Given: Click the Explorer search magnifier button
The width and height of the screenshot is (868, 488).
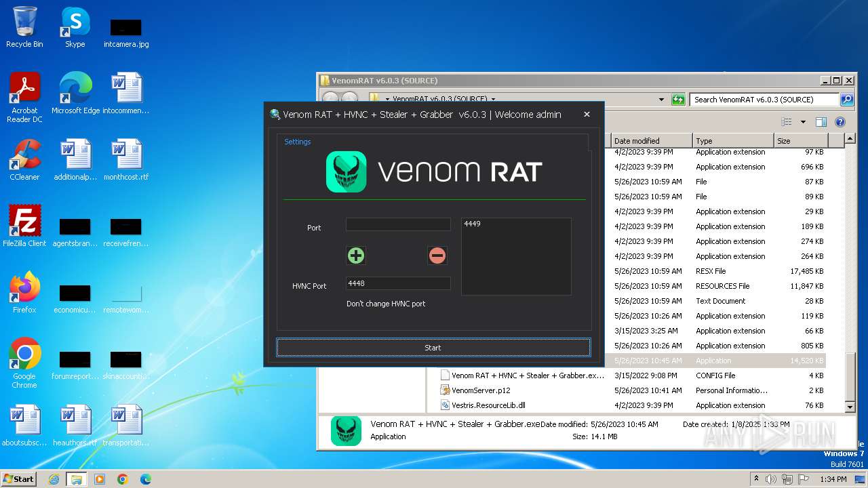Looking at the screenshot, I should point(847,100).
